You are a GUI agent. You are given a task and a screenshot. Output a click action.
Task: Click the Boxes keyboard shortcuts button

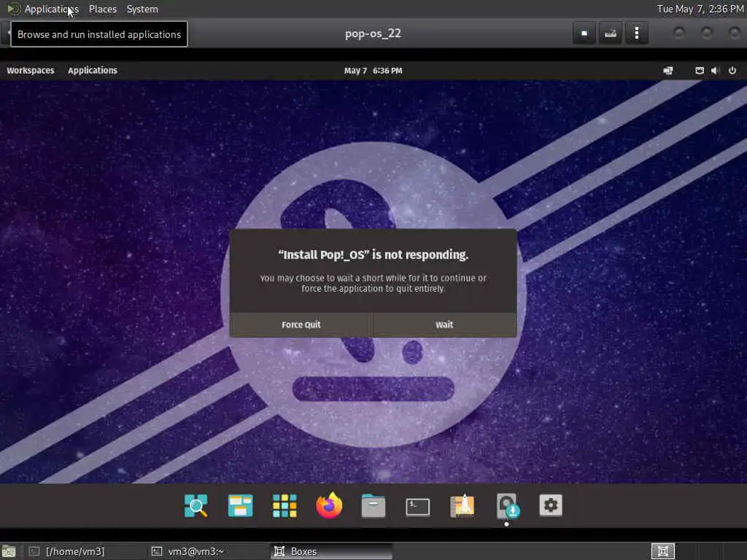611,34
